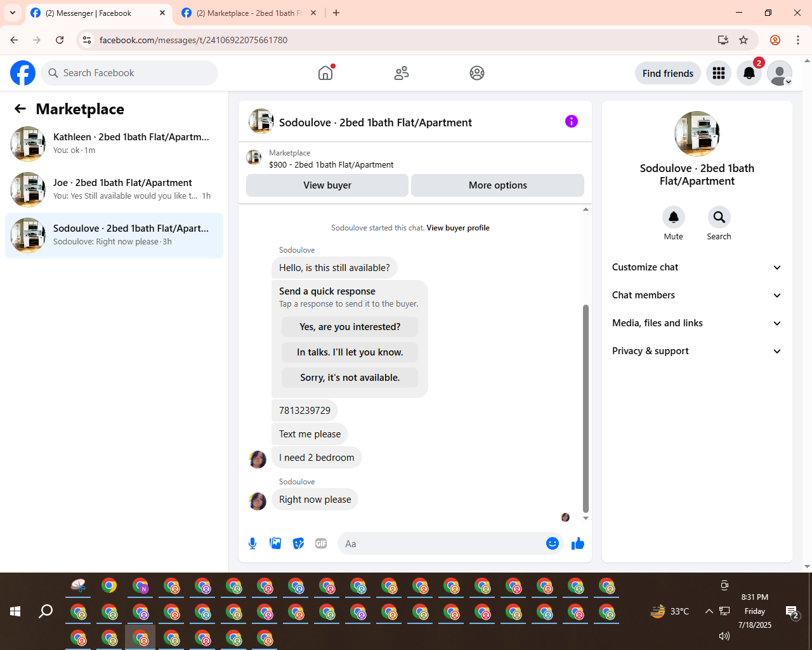The image size is (812, 650).
Task: Bookmark this page with star icon
Action: tap(743, 40)
